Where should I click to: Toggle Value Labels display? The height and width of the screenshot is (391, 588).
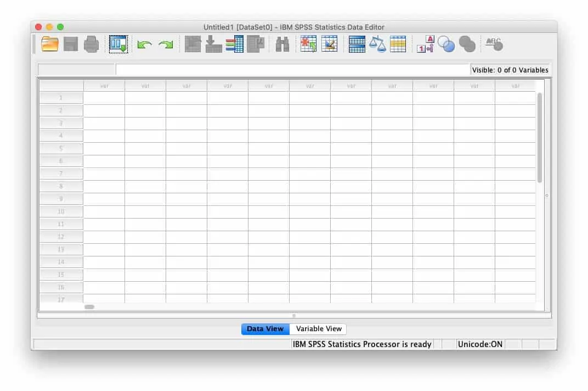pyautogui.click(x=425, y=44)
